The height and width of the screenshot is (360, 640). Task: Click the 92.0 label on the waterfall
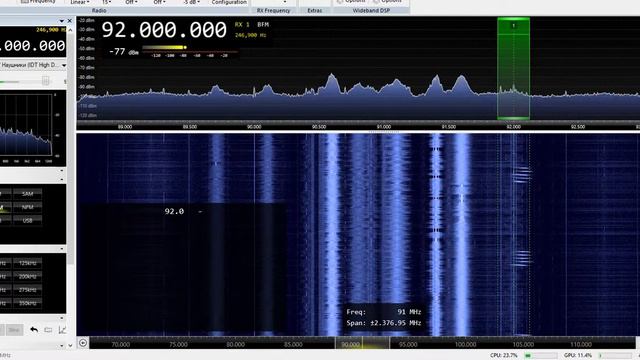click(174, 211)
